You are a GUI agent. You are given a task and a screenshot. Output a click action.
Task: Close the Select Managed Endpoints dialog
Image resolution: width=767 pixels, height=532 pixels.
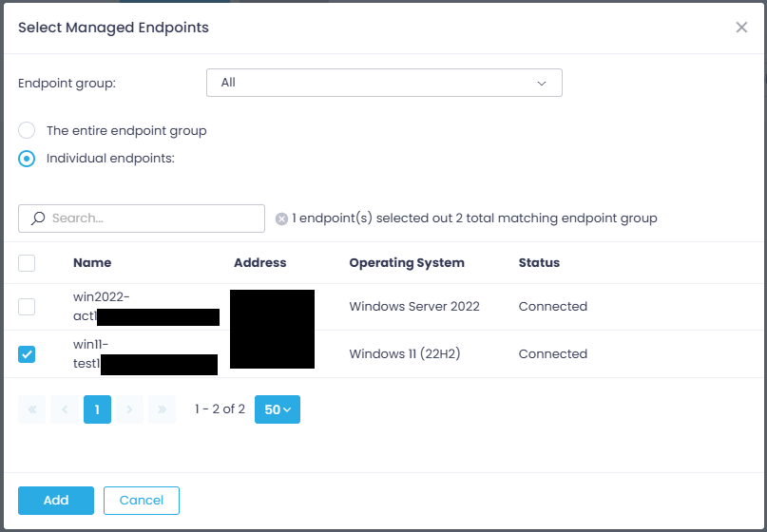[741, 28]
